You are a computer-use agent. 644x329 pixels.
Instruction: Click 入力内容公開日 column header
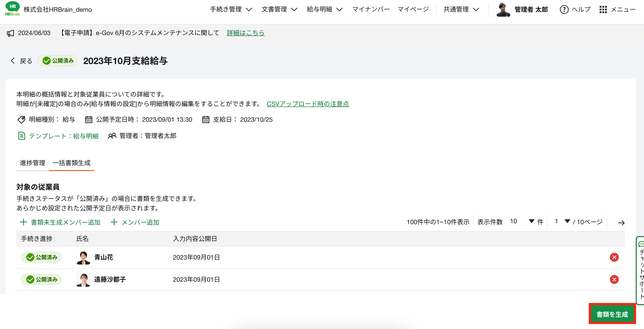coord(195,238)
